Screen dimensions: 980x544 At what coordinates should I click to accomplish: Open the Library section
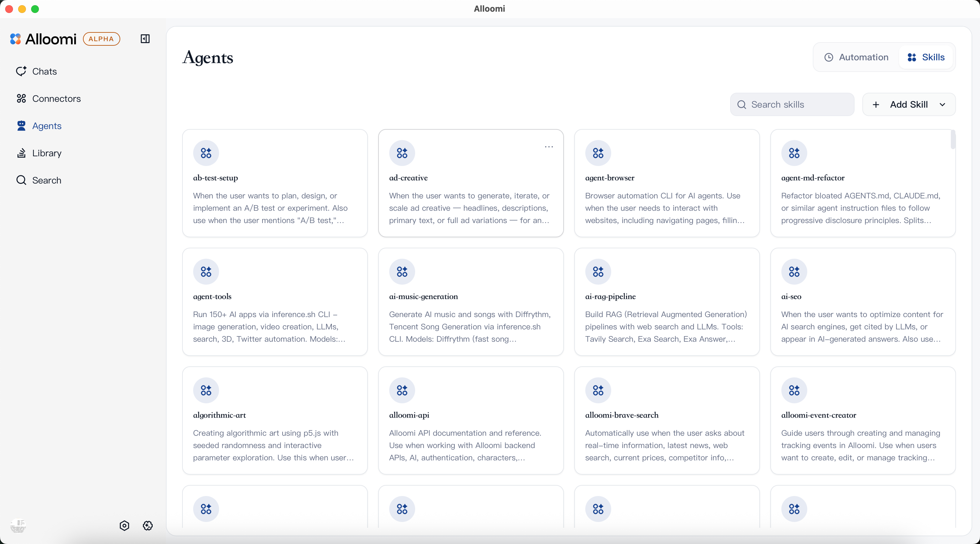pyautogui.click(x=46, y=153)
